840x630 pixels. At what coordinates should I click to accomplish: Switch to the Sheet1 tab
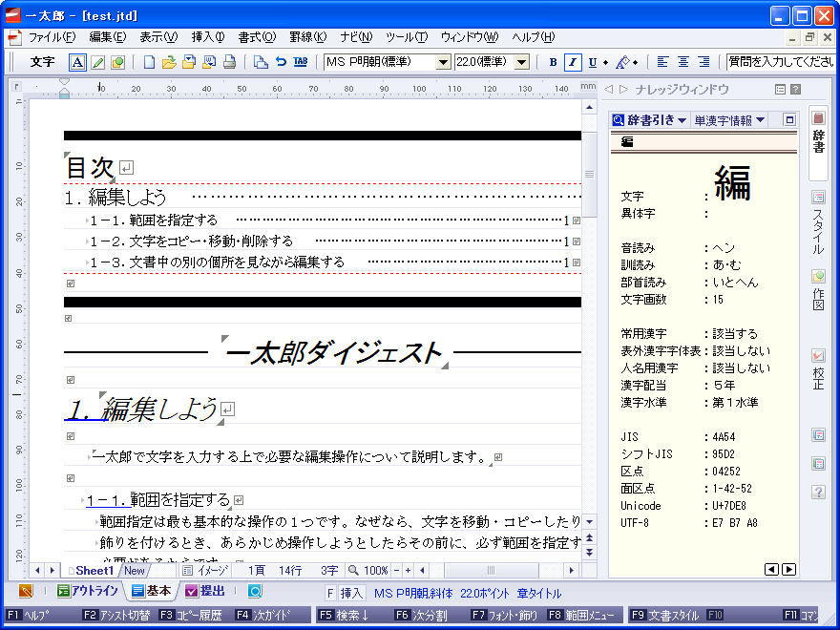point(91,571)
